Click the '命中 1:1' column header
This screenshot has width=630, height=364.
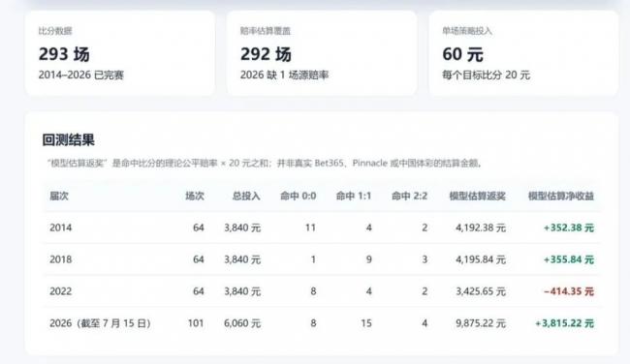click(x=354, y=196)
